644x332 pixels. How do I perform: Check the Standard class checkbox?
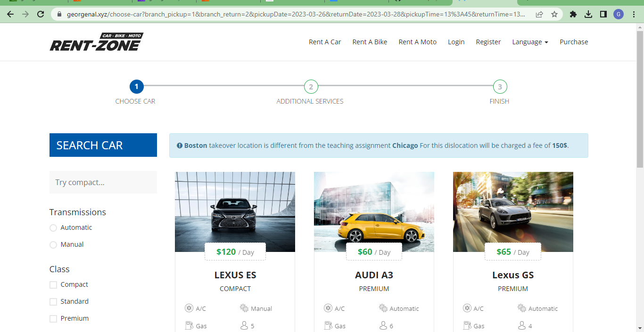coord(53,302)
